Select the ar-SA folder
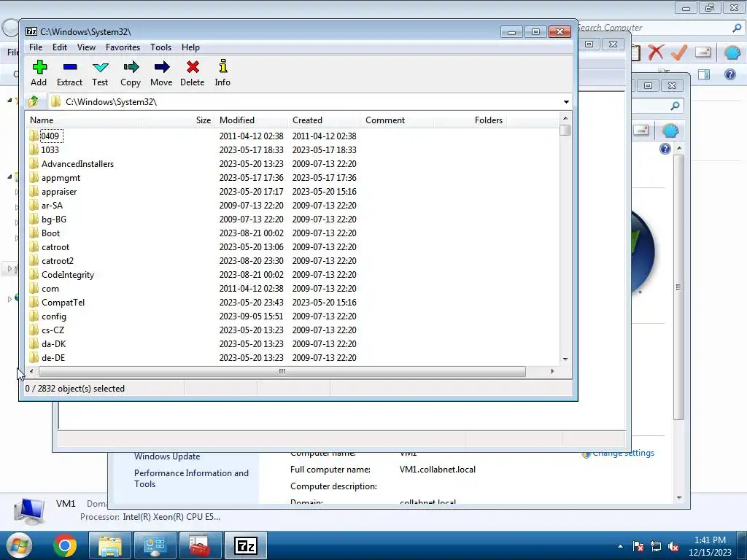747x560 pixels. click(52, 205)
